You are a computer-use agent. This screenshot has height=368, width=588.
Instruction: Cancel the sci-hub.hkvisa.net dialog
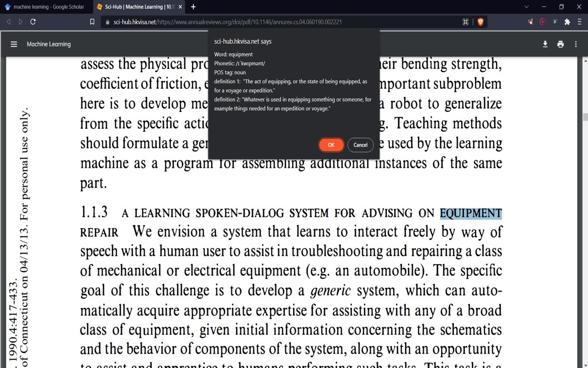[361, 145]
